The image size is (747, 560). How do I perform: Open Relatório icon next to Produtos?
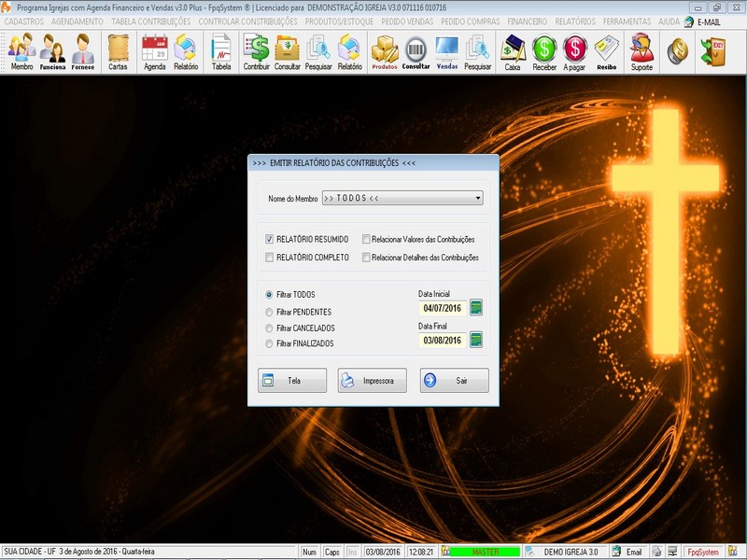pos(349,52)
